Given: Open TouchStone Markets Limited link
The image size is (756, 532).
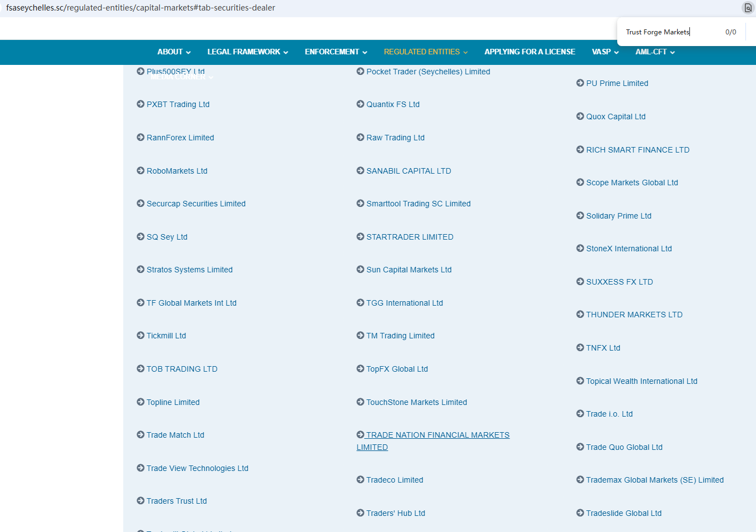Looking at the screenshot, I should (x=416, y=402).
